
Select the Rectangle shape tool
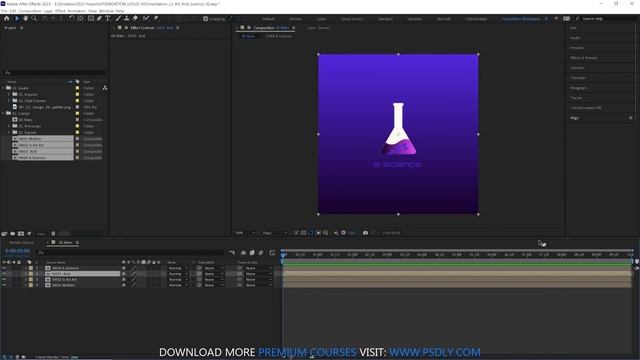click(x=91, y=18)
